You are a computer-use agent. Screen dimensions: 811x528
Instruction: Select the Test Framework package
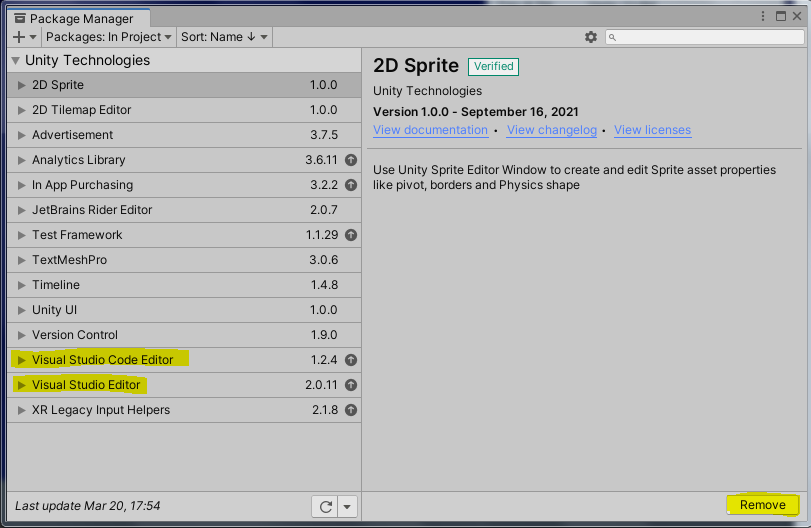pyautogui.click(x=184, y=235)
